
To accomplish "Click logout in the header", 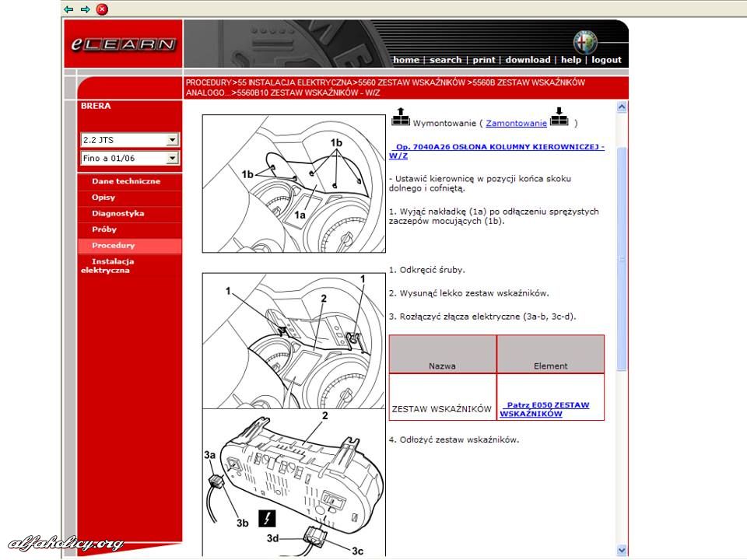I will 606,60.
